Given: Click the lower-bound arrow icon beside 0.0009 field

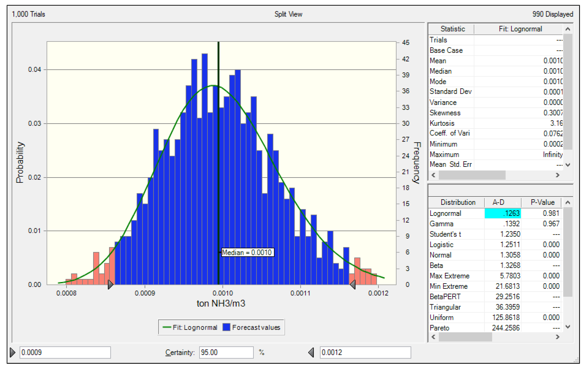Looking at the screenshot, I should pos(12,352).
